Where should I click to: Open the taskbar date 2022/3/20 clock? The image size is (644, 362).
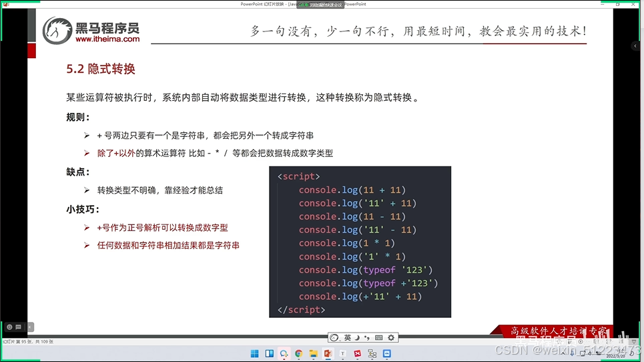[616, 354]
